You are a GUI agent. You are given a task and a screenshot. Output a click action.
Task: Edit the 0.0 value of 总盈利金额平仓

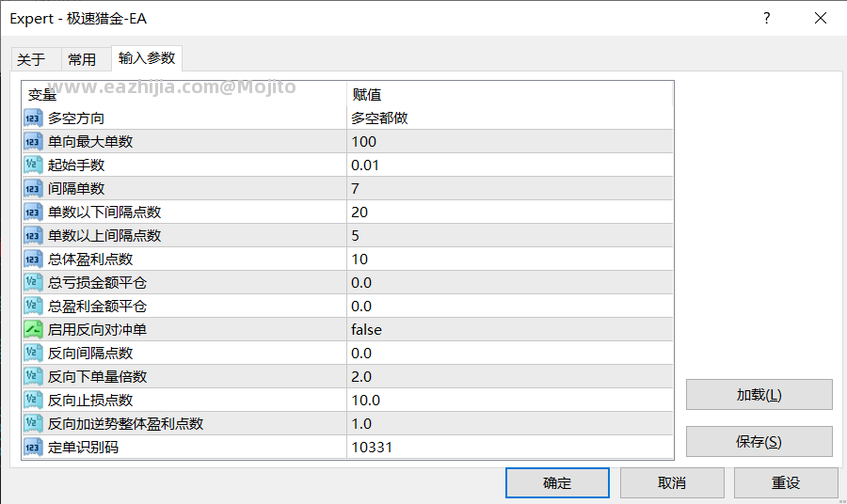(x=510, y=306)
